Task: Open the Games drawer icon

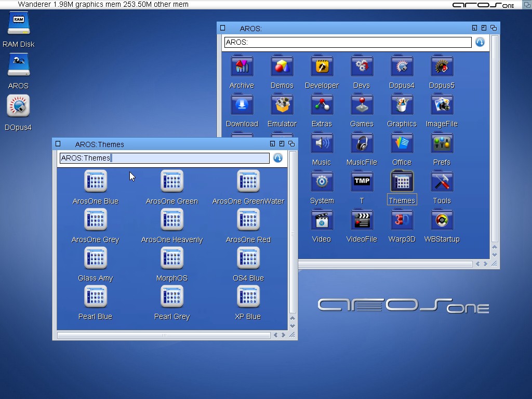Action: pyautogui.click(x=362, y=105)
